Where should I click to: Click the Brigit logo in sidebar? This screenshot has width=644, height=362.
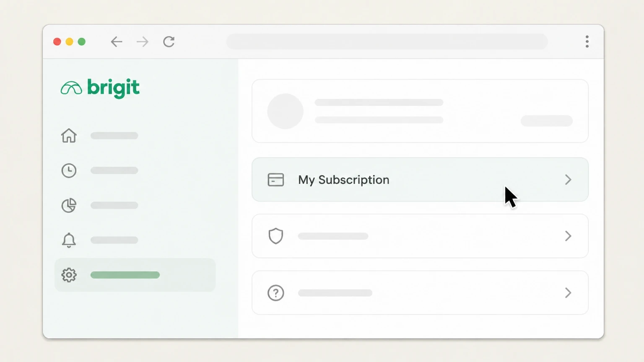click(100, 88)
